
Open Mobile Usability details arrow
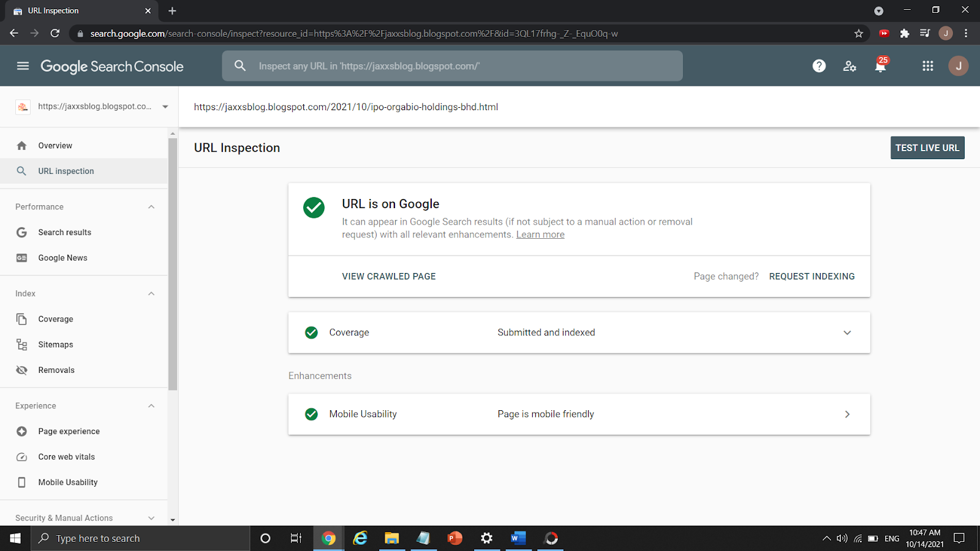click(x=847, y=414)
